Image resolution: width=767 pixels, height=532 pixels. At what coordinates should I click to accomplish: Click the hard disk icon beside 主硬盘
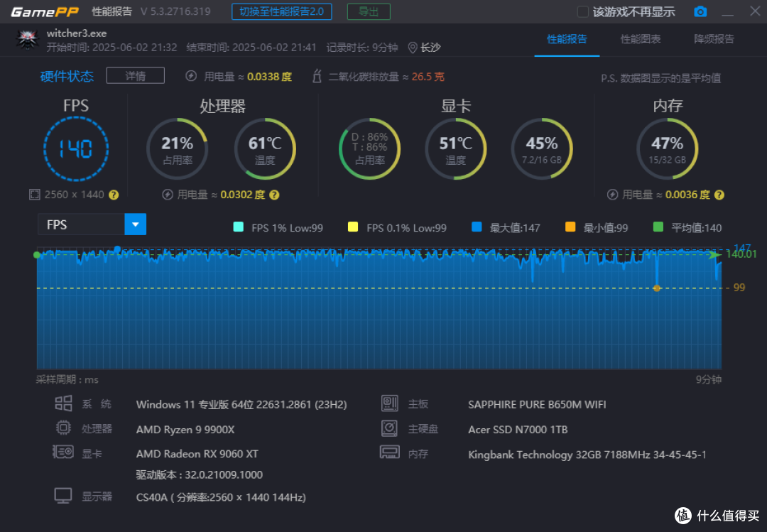coord(389,428)
